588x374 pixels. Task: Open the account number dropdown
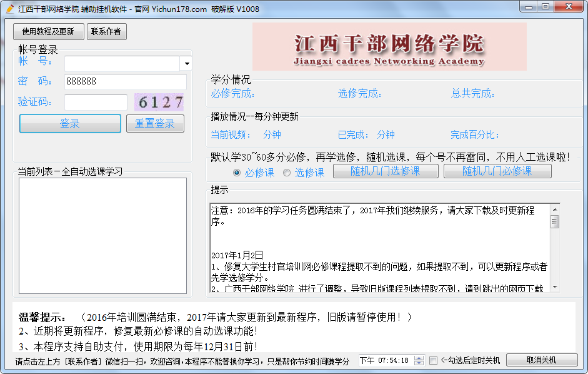(x=186, y=63)
